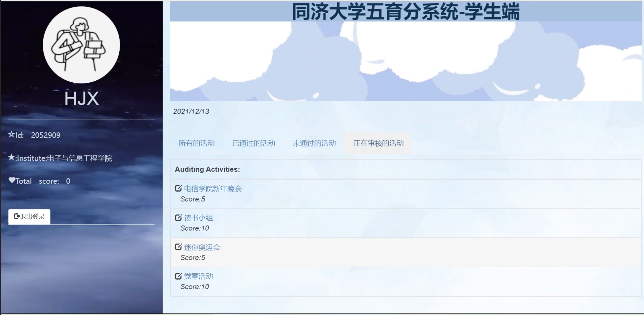Open the 迷你奥运会 activity link
This screenshot has height=315, width=644.
[x=202, y=247]
